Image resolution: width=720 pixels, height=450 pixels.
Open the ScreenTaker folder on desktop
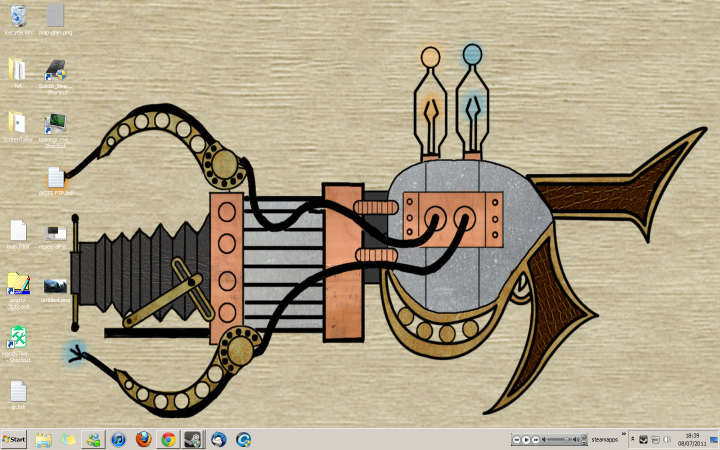18,124
